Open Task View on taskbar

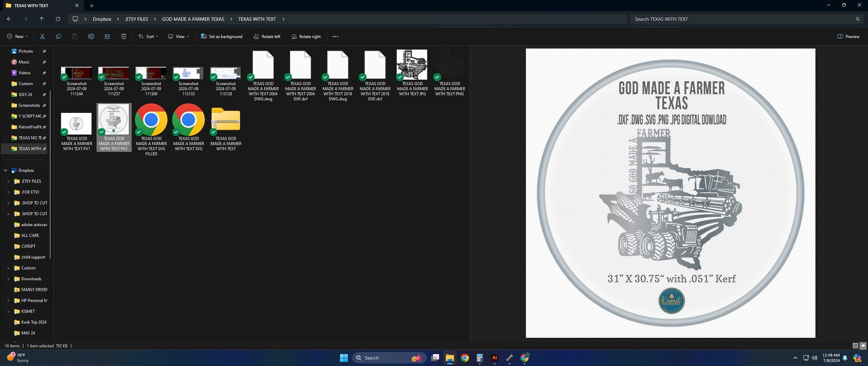435,358
